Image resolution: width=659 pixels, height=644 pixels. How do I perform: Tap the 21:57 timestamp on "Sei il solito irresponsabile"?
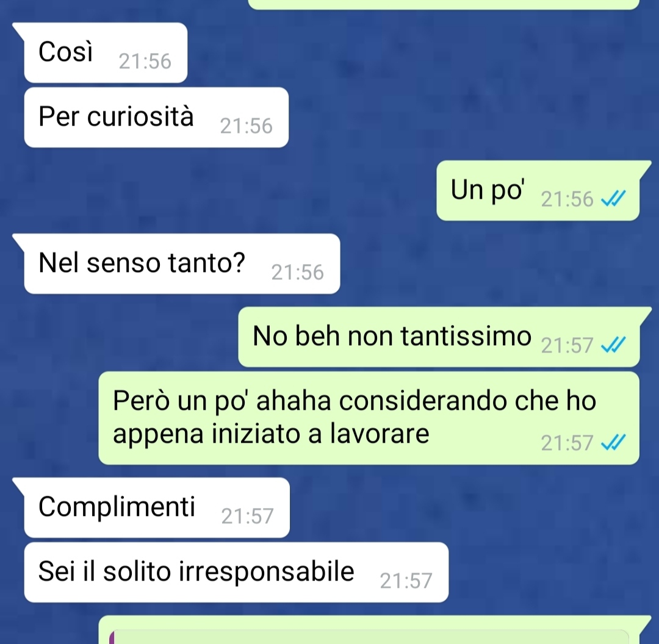[406, 581]
